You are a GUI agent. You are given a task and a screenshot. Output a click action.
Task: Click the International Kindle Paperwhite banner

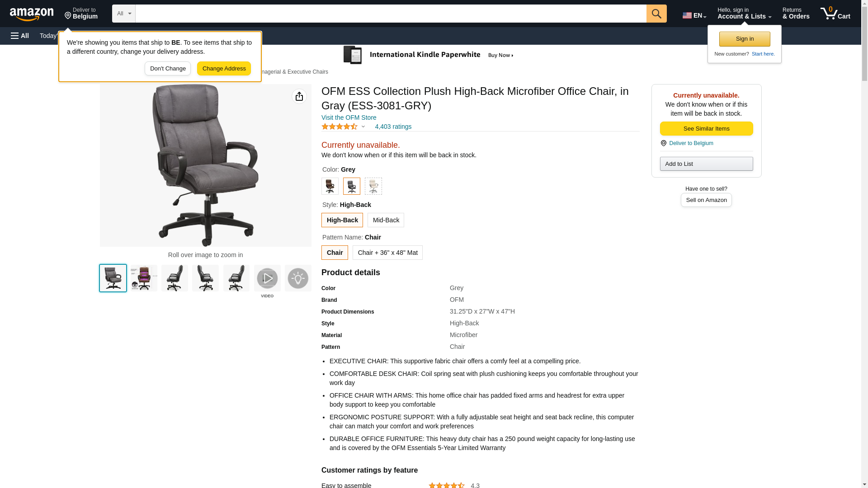pos(428,55)
